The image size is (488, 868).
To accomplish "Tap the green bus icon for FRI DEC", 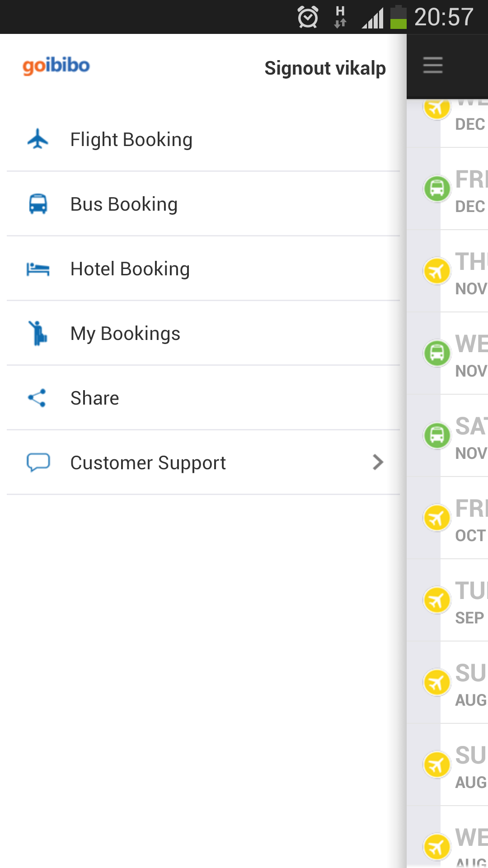I will pyautogui.click(x=437, y=188).
